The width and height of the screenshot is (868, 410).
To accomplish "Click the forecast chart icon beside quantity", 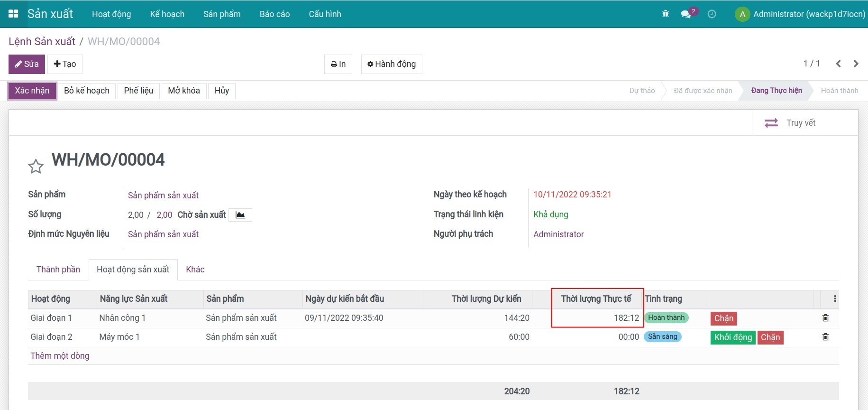I will coord(240,215).
